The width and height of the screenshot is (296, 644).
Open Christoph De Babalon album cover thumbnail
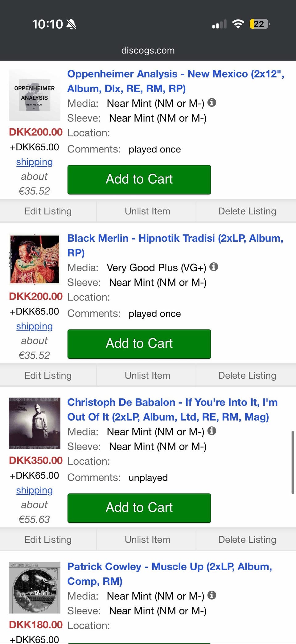click(x=35, y=423)
